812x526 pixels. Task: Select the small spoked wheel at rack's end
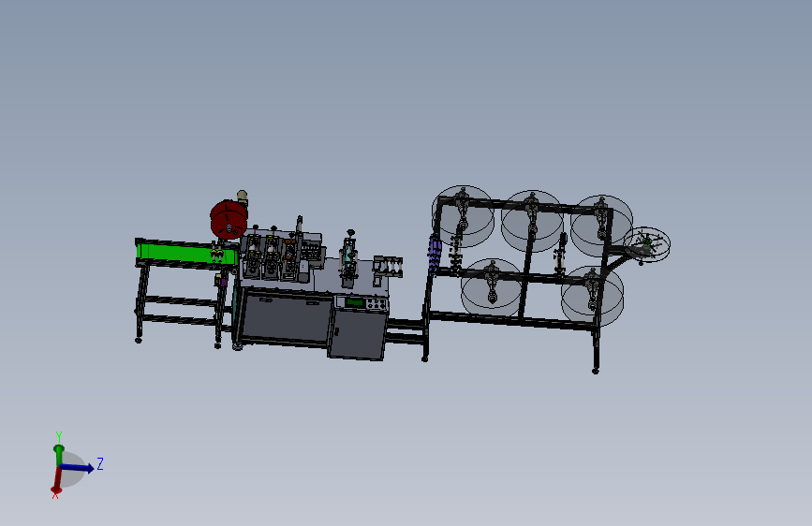[x=647, y=244]
